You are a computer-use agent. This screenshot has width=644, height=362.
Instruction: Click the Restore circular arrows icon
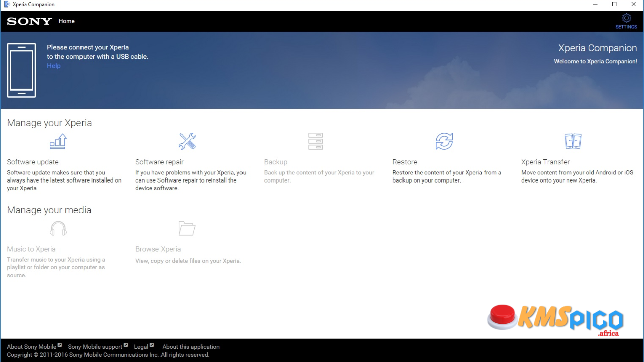click(444, 141)
